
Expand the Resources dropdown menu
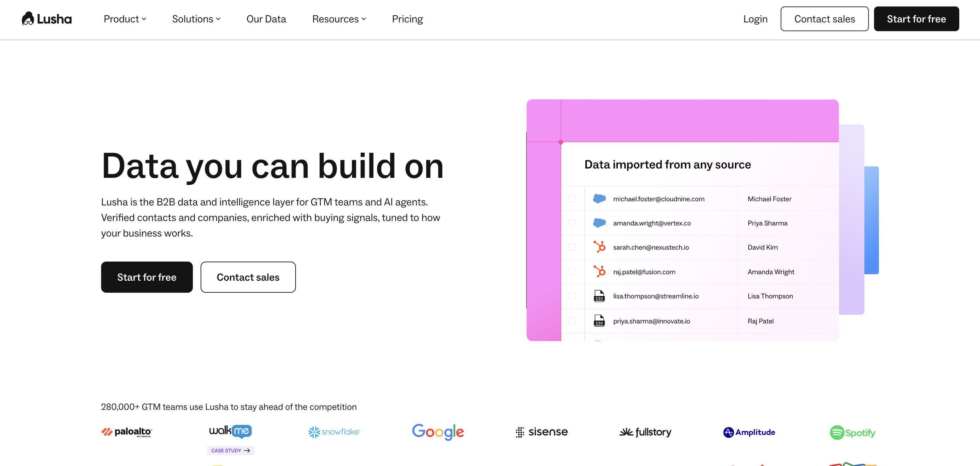pyautogui.click(x=339, y=19)
